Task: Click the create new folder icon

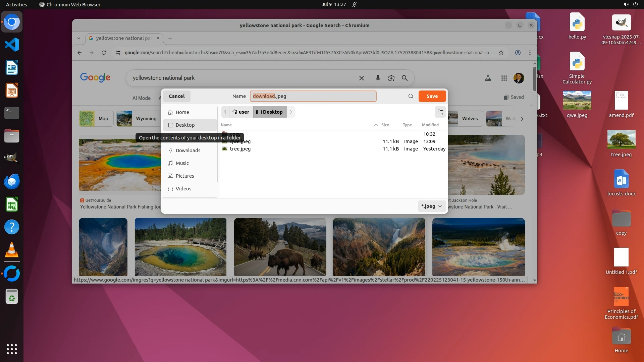Action: 440,112
